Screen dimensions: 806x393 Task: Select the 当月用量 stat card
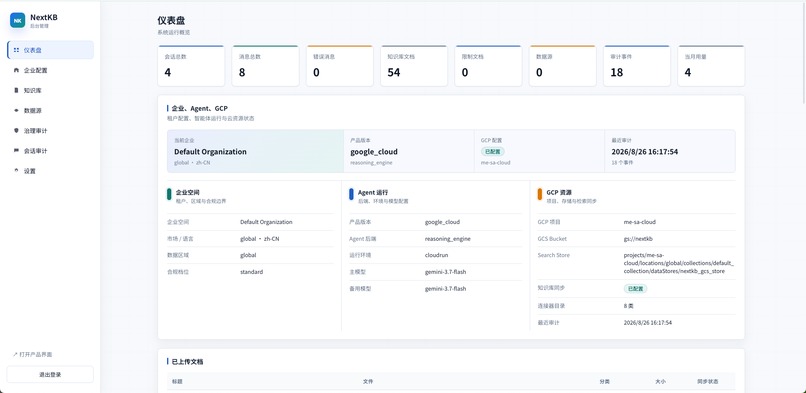coord(711,66)
